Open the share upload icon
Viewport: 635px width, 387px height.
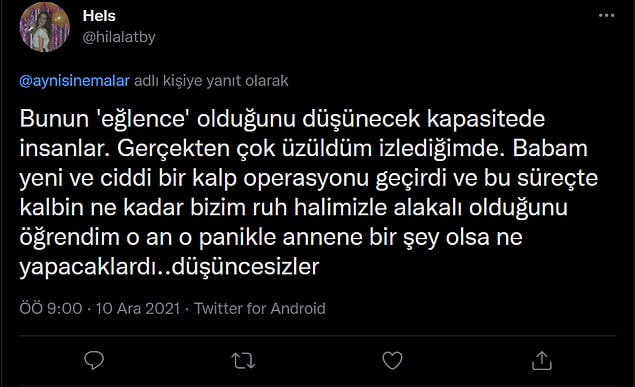point(542,360)
